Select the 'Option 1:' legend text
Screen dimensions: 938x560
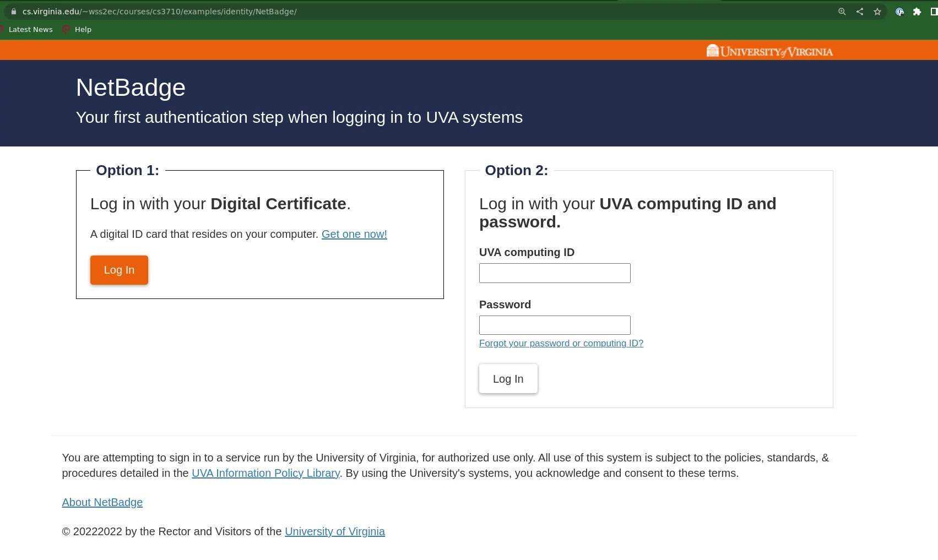[x=127, y=170]
